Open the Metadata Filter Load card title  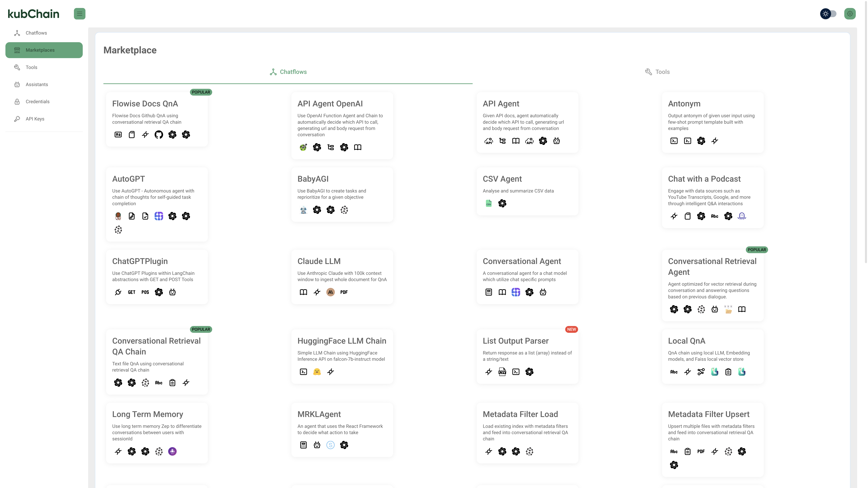(520, 414)
